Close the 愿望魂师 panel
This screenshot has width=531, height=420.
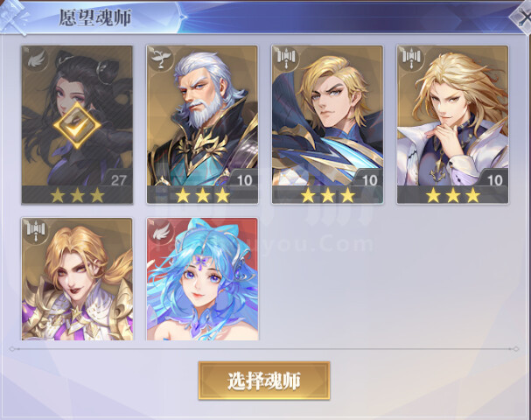[521, 17]
